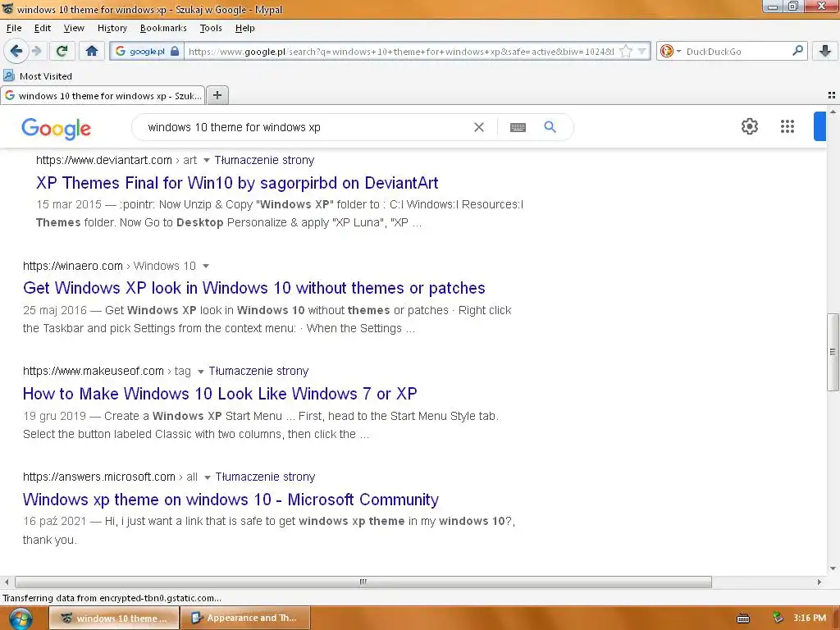Click the list all tabs icon
This screenshot has width=840, height=630.
(x=831, y=95)
